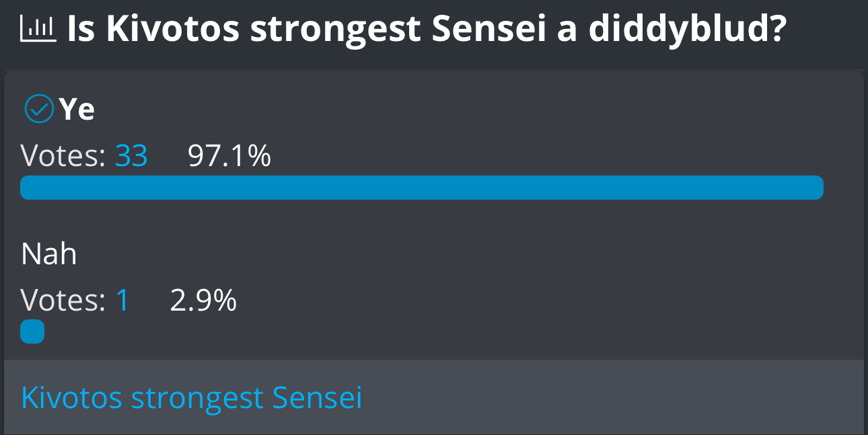
Task: Click the small Nah result bar
Action: (x=32, y=331)
